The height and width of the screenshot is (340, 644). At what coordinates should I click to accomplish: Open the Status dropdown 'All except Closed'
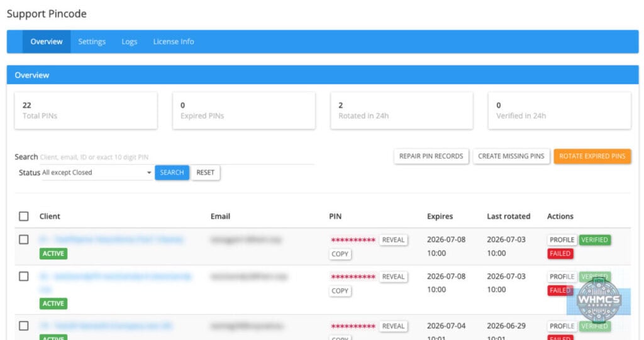97,172
